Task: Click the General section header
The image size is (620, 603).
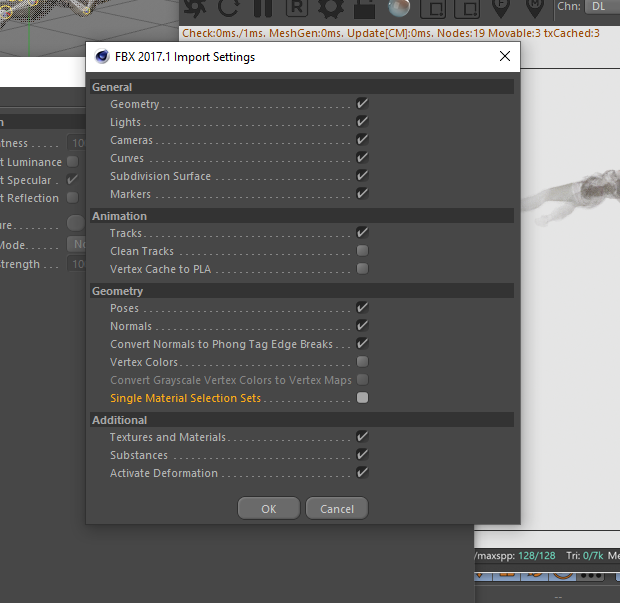Action: click(x=302, y=87)
